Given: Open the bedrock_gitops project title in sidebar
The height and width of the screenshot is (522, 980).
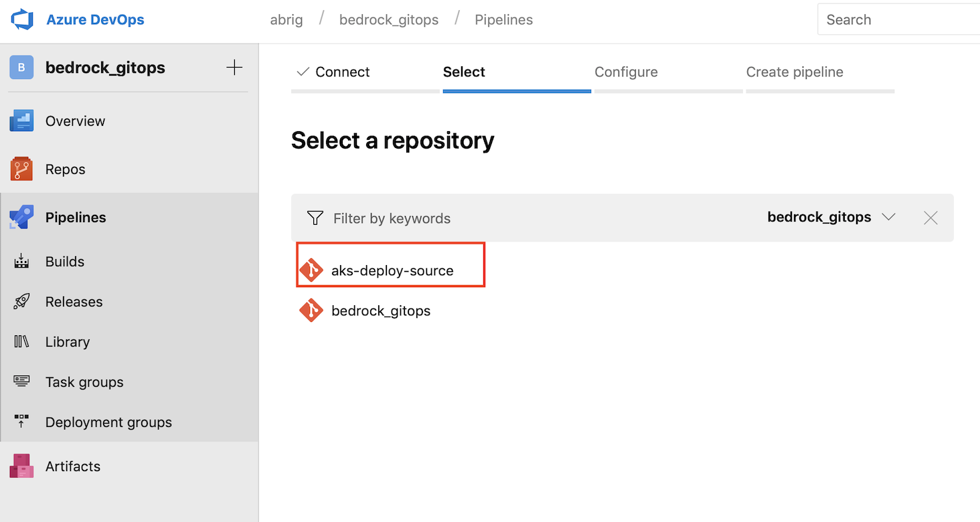Looking at the screenshot, I should click(x=105, y=68).
